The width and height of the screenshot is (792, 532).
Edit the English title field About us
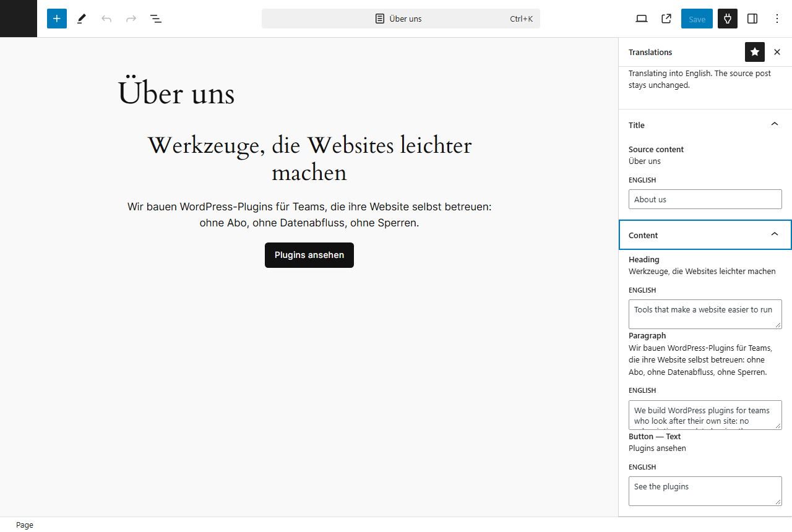tap(705, 199)
